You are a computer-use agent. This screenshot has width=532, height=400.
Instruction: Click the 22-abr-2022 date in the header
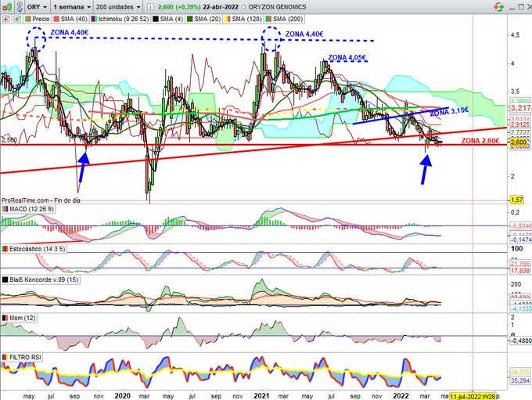click(221, 7)
